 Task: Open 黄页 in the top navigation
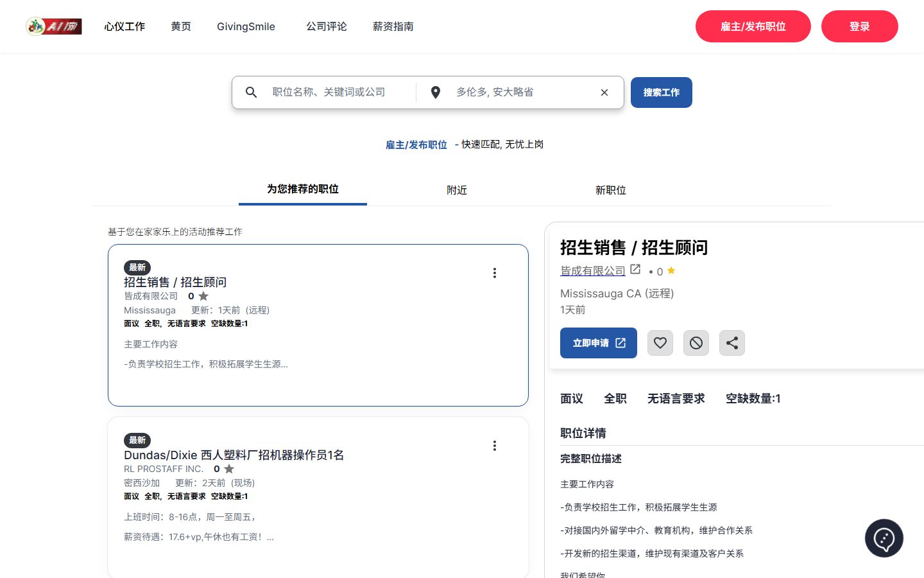pyautogui.click(x=181, y=26)
